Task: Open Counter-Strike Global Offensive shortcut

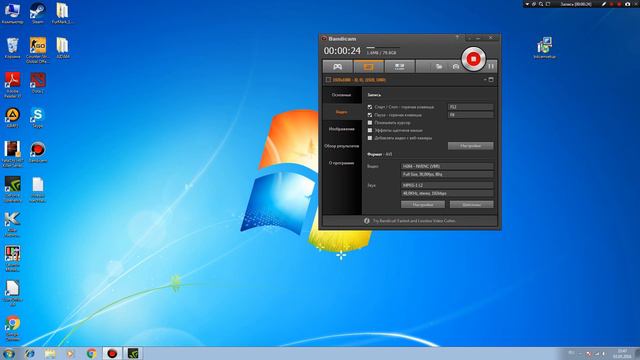Action: pyautogui.click(x=38, y=50)
